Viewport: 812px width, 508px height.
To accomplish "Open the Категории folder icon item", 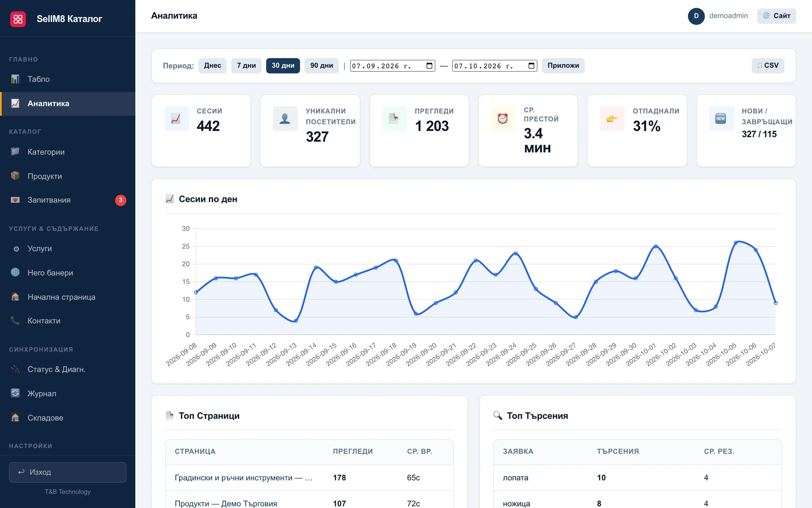I will point(15,151).
